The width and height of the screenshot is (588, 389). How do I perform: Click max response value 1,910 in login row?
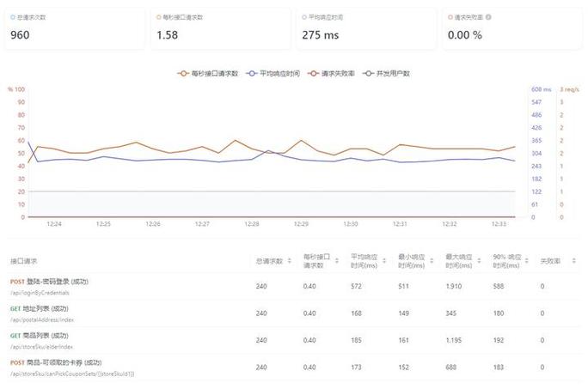pyautogui.click(x=453, y=286)
